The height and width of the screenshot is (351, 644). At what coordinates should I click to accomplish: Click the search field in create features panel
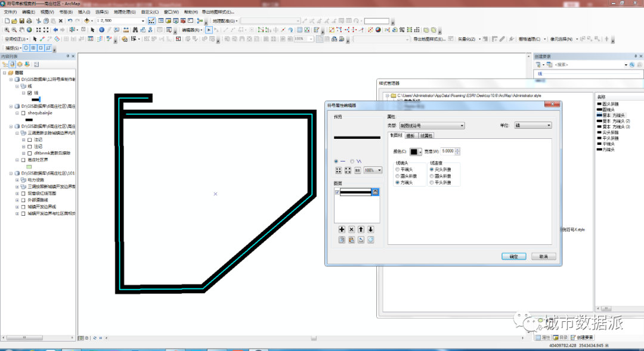(x=589, y=65)
